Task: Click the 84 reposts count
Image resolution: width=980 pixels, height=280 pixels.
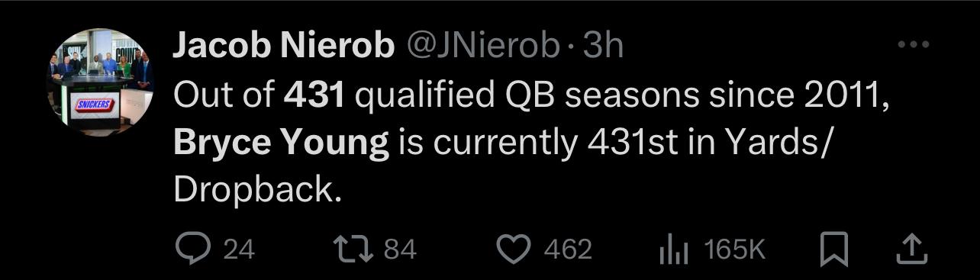Action: pyautogui.click(x=400, y=249)
